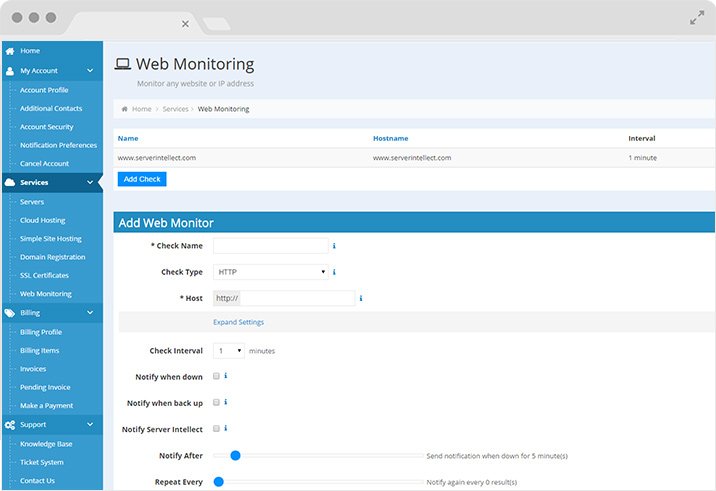Click the Add Check button
716x491 pixels.
142,179
